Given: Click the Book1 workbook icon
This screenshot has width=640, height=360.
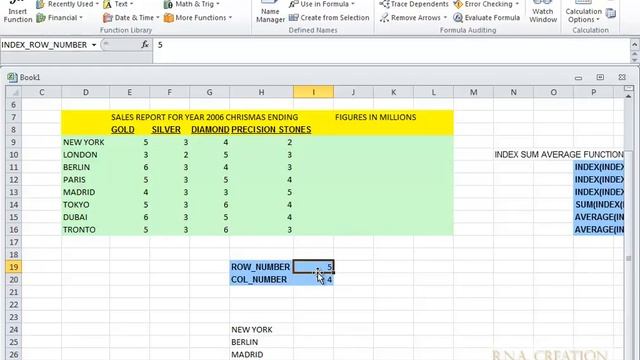Looking at the screenshot, I should point(12,77).
